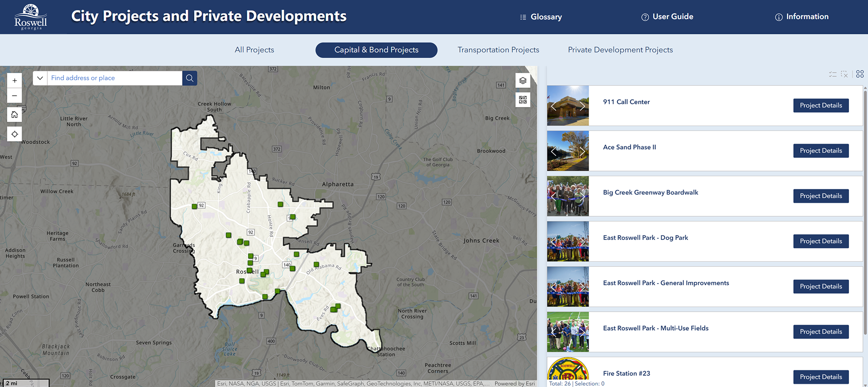Open Project Details for Big Creek Greenway Boardwalk
The image size is (868, 387).
click(821, 196)
